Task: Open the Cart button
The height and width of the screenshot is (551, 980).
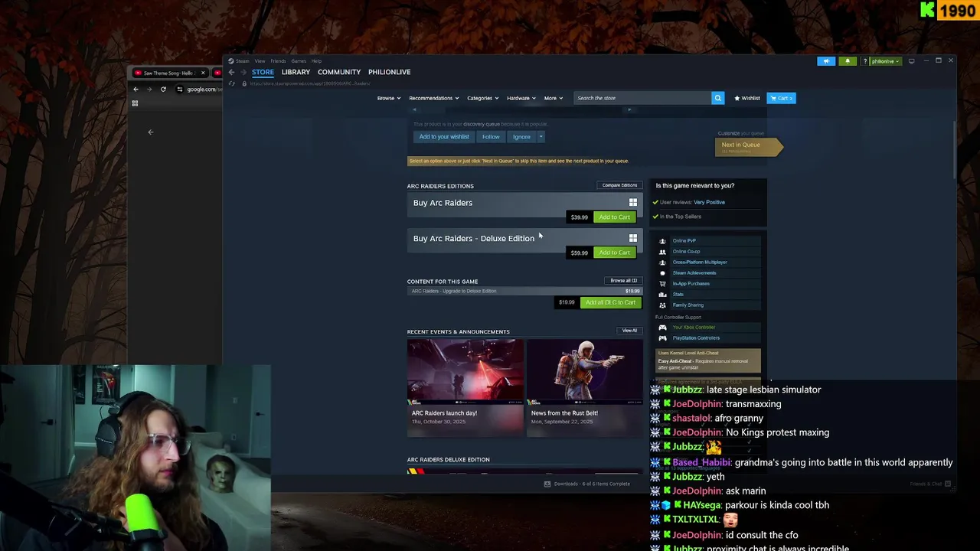Action: [782, 98]
